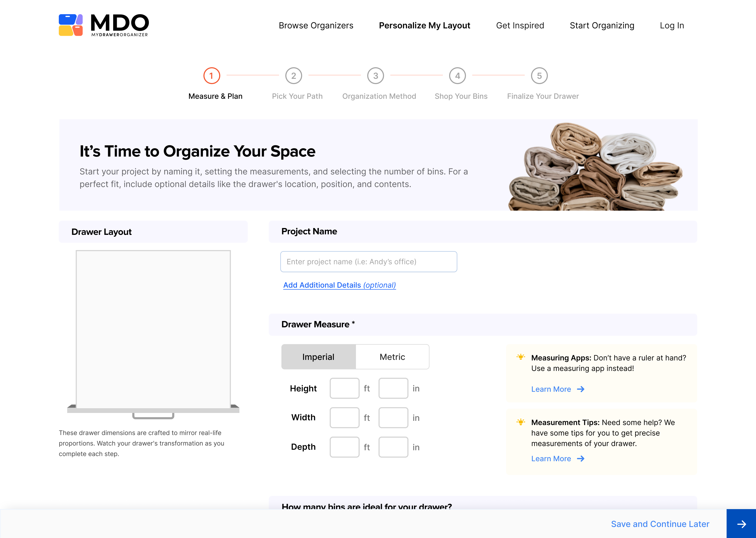Click Save and Continue Later
Viewport: 756px width, 538px height.
660,524
